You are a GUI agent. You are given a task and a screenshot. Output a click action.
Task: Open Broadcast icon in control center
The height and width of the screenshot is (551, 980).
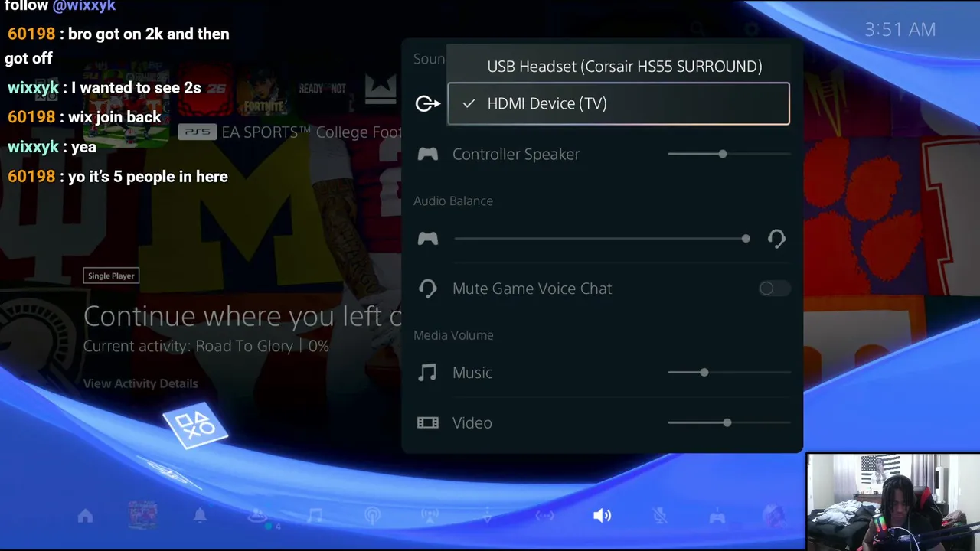coord(430,516)
